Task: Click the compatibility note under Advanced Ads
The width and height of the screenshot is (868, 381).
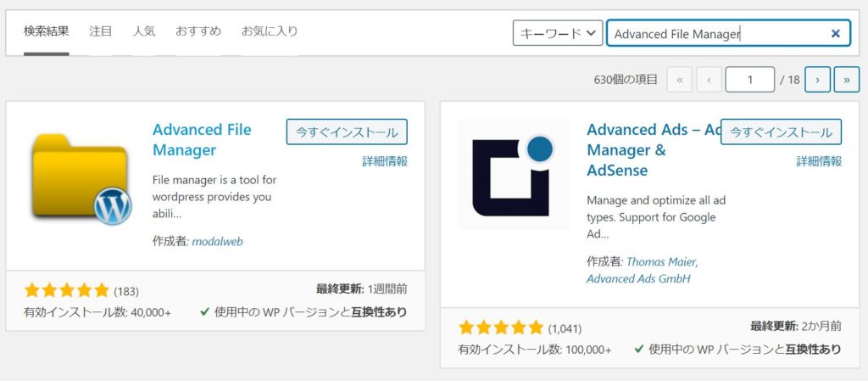Action: 738,350
